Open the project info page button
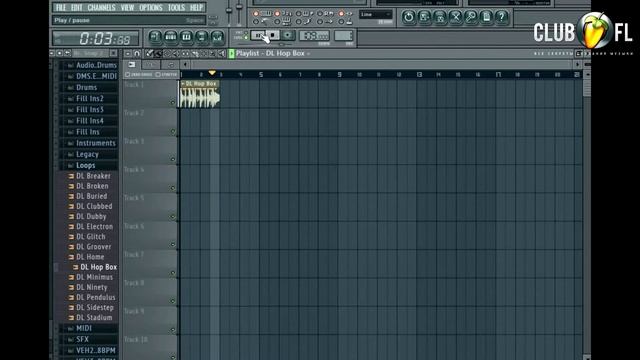This screenshot has width=640, height=360. pos(487,17)
